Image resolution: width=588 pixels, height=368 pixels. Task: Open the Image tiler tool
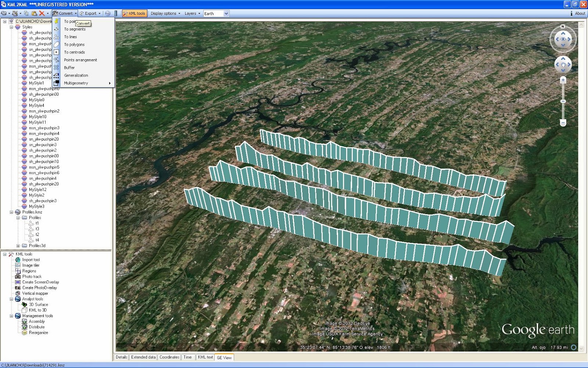(x=31, y=265)
